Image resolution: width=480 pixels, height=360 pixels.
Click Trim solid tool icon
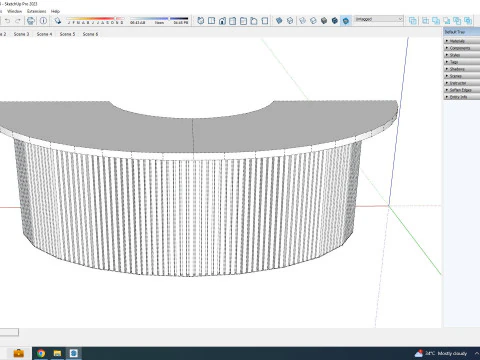[457, 21]
